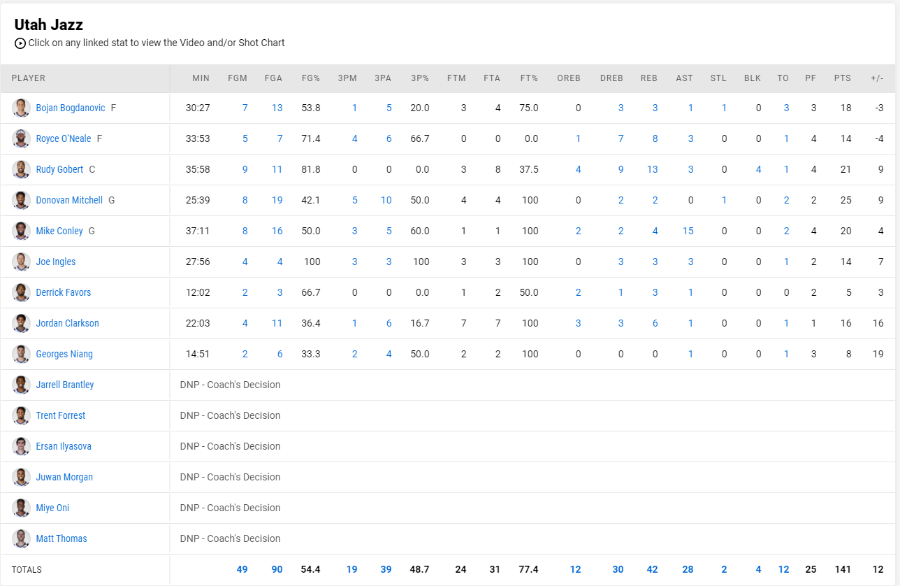View Donovan Mitchell's 19 field goal attempts

point(277,200)
